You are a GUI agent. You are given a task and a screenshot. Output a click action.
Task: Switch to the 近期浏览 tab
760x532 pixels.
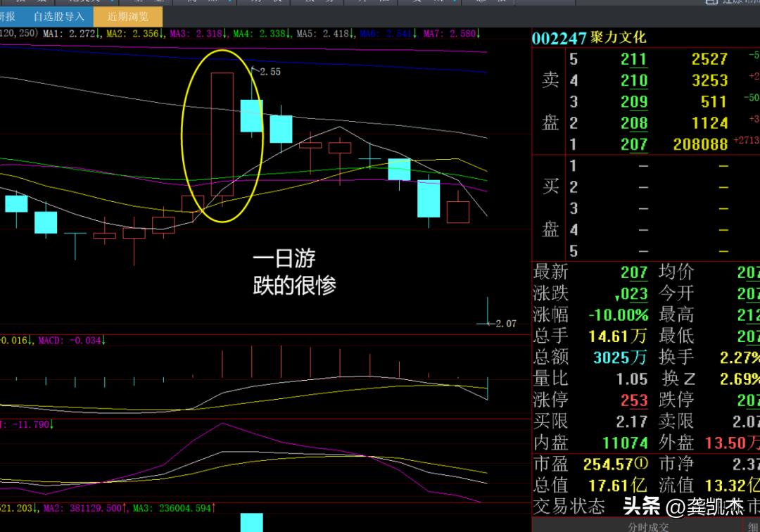click(128, 16)
